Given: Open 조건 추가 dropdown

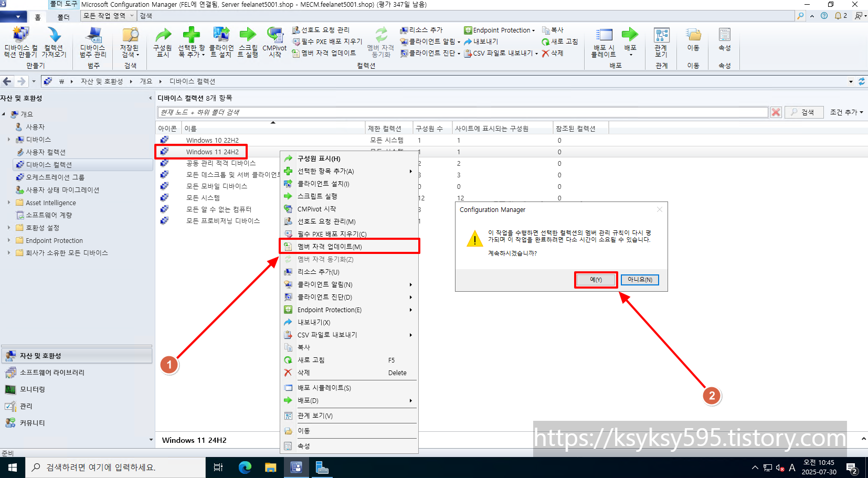Looking at the screenshot, I should click(x=846, y=112).
